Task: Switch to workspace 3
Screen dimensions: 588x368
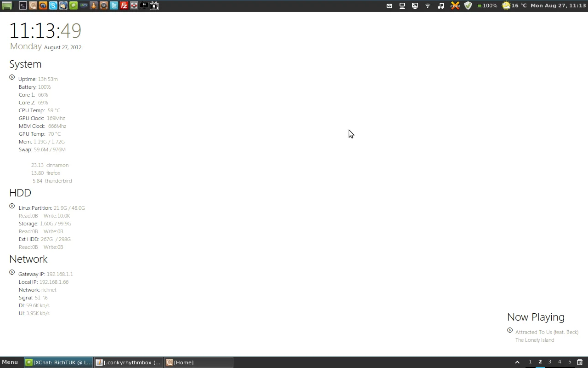Action: (x=550, y=362)
